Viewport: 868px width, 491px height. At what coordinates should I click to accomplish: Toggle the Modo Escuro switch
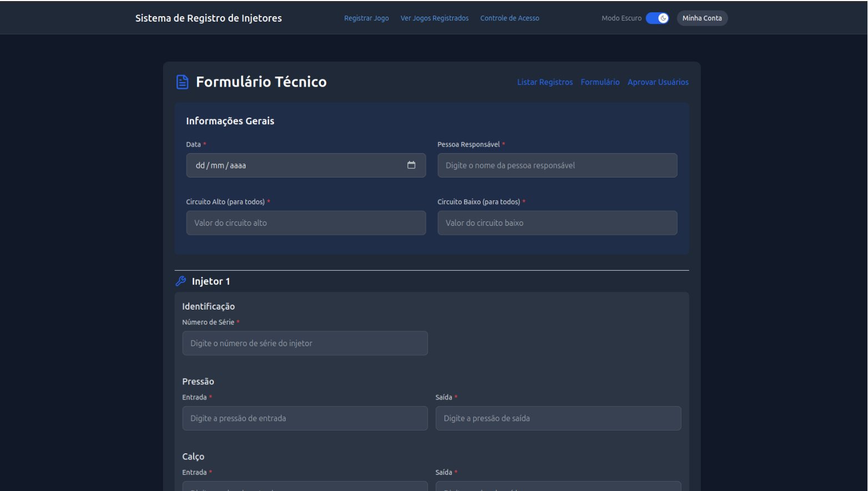tap(657, 18)
